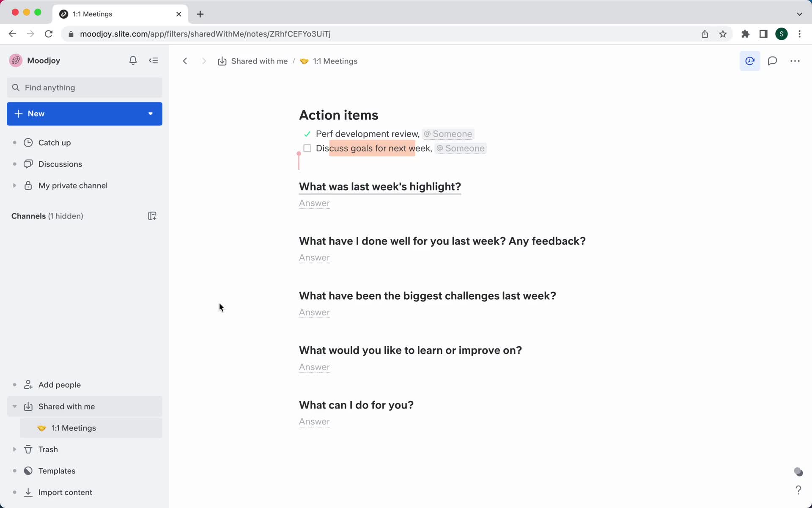Click the New button dropdown arrow

pyautogui.click(x=150, y=113)
